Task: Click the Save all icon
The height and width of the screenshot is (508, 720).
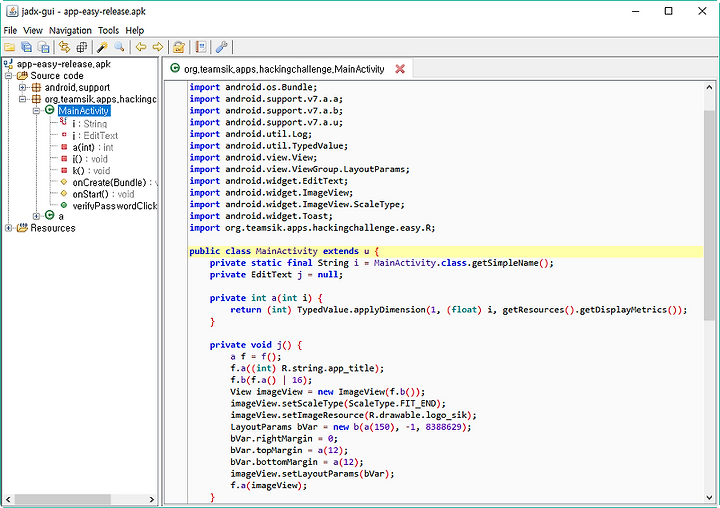Action: [27, 47]
